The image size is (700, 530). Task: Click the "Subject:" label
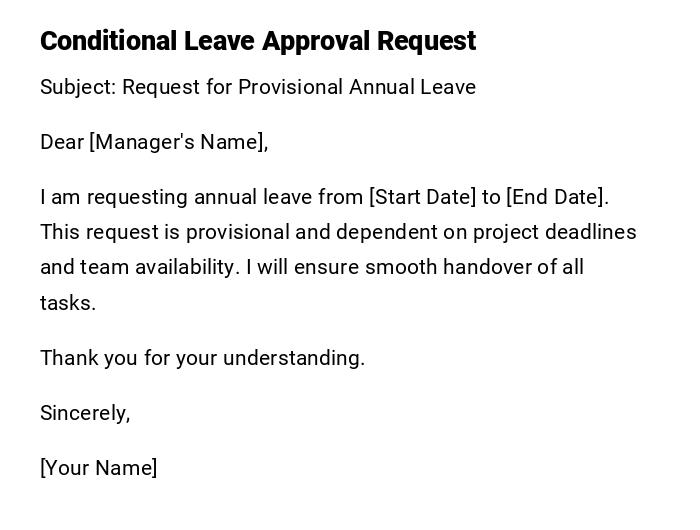coord(78,87)
